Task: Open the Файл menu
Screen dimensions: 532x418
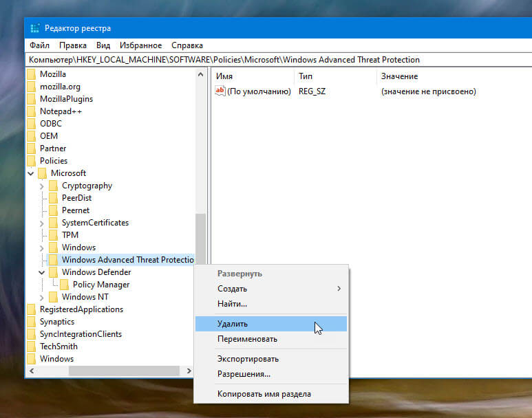Action: [39, 45]
